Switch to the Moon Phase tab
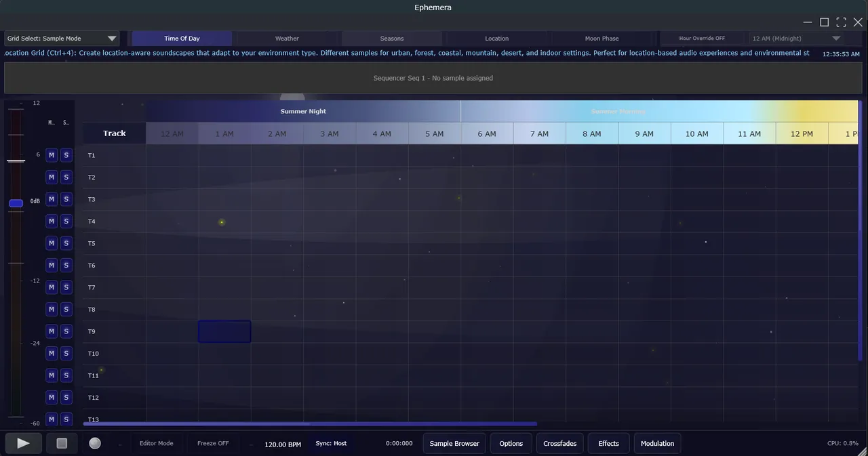 point(601,39)
